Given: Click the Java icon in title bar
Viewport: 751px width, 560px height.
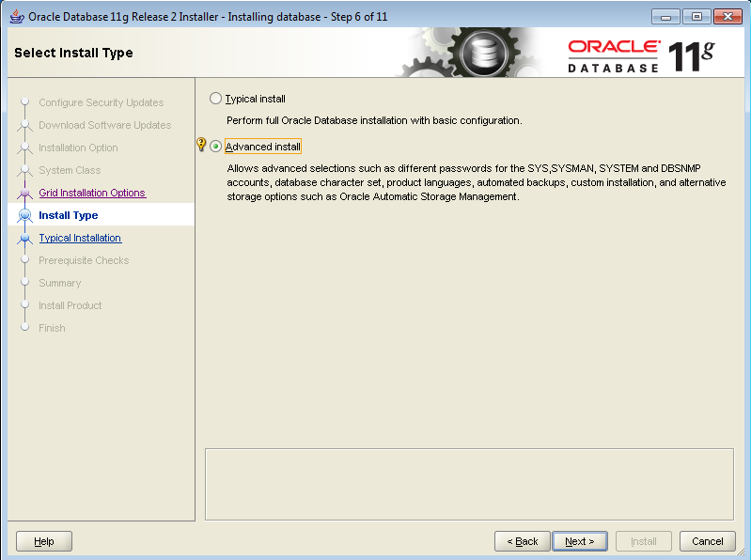Looking at the screenshot, I should click(x=17, y=16).
